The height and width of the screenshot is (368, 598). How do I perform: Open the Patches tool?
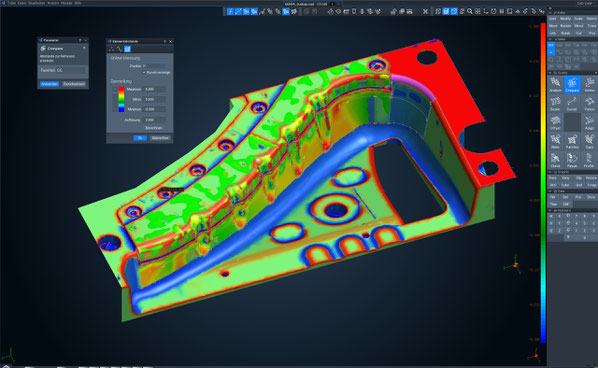pos(572,141)
